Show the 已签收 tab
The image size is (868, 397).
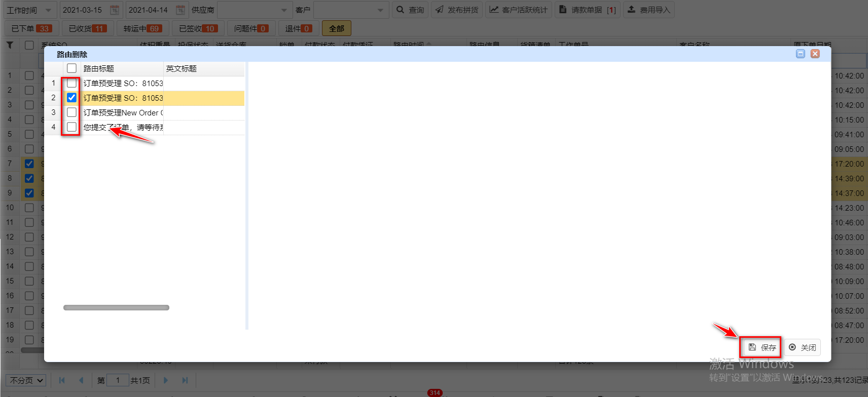tap(198, 28)
